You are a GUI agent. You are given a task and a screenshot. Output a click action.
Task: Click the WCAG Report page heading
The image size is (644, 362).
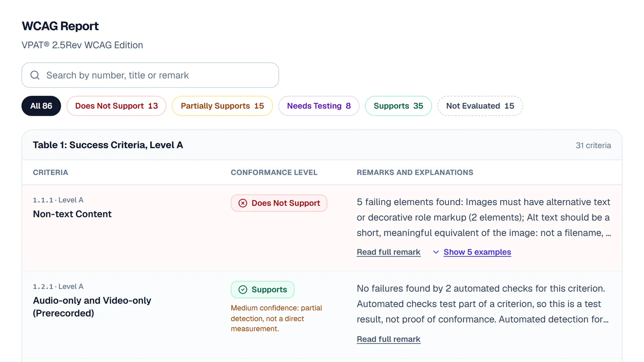(x=60, y=26)
